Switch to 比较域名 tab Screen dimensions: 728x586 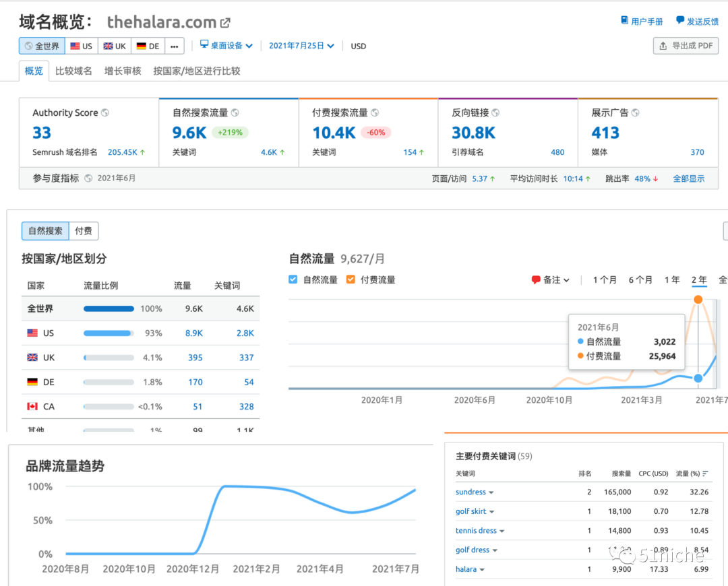click(73, 71)
